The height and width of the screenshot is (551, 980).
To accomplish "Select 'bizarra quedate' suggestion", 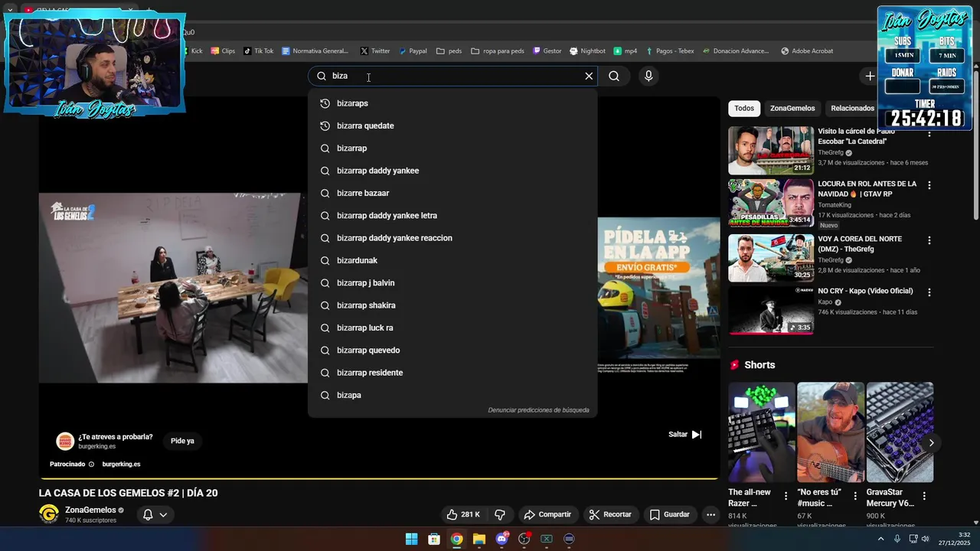I will (x=452, y=126).
